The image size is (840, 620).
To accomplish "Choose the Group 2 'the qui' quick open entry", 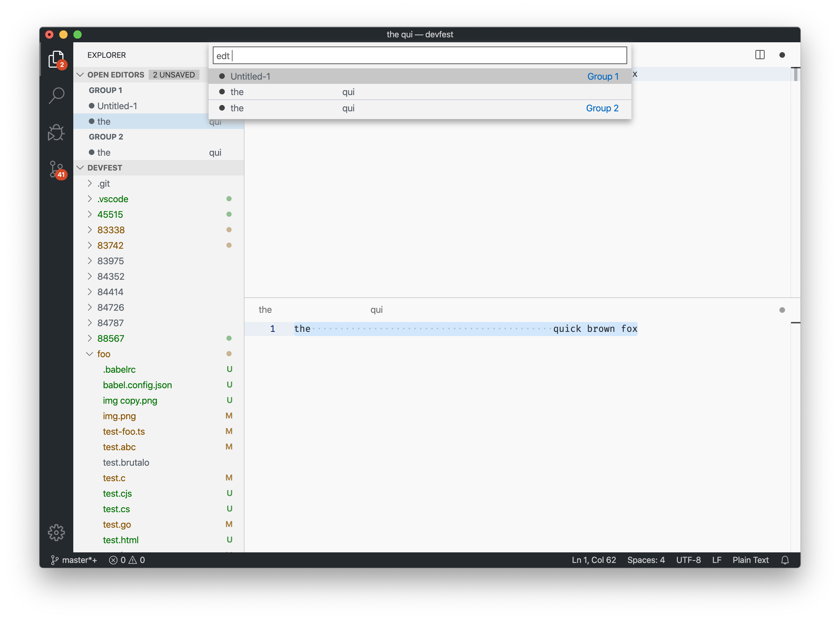I will tap(338, 108).
